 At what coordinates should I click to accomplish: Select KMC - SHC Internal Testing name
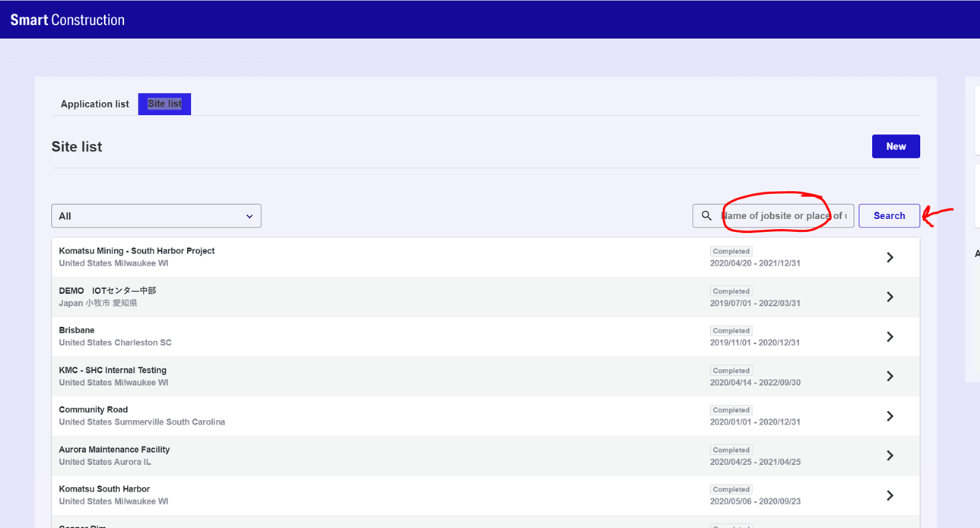pyautogui.click(x=113, y=371)
